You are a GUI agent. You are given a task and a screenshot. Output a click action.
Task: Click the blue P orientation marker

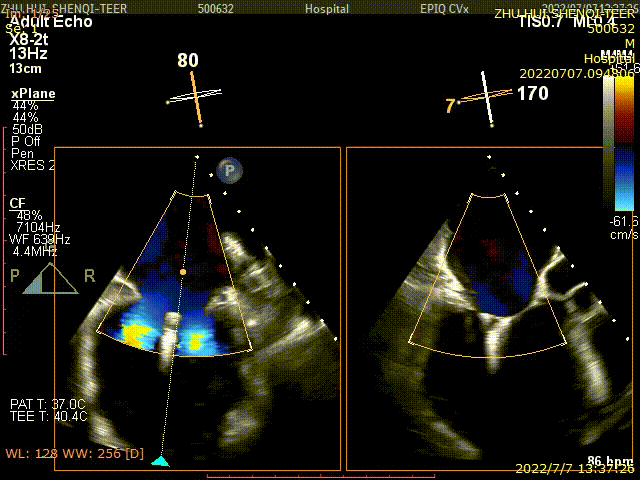pyautogui.click(x=229, y=170)
